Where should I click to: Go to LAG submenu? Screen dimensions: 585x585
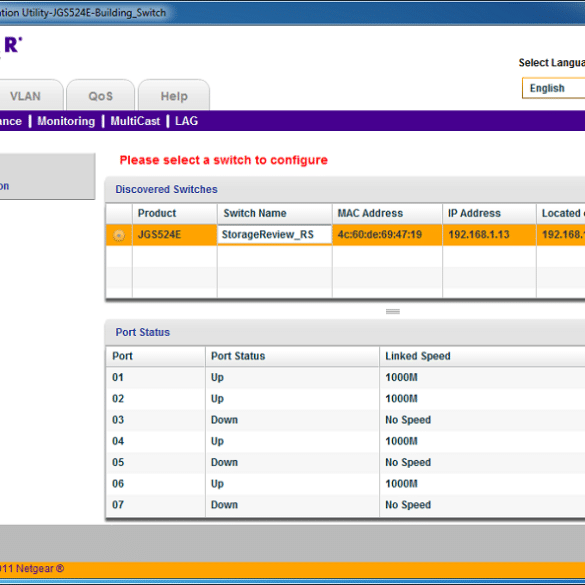coord(187,121)
